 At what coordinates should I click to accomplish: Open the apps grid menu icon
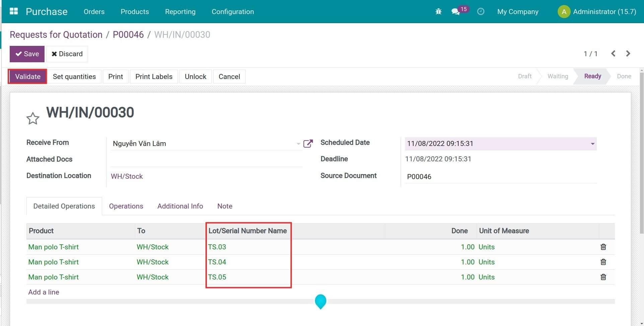pos(14,11)
